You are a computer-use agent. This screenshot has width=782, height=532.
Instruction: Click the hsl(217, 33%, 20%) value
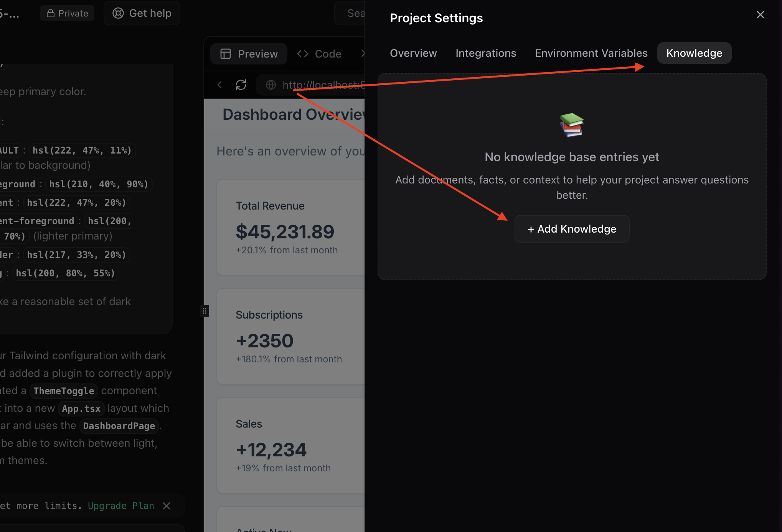(x=77, y=255)
